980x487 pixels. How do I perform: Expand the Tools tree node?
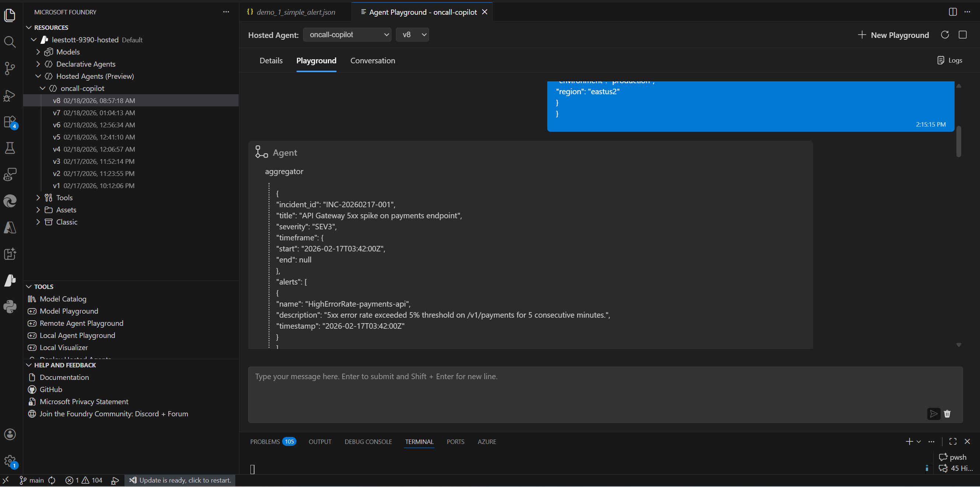pos(38,198)
